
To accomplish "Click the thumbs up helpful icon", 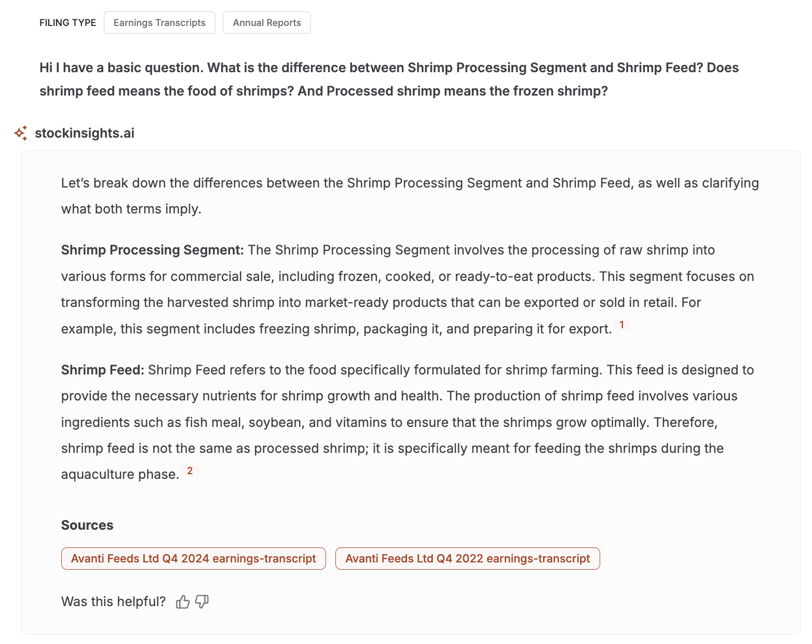I will [183, 602].
